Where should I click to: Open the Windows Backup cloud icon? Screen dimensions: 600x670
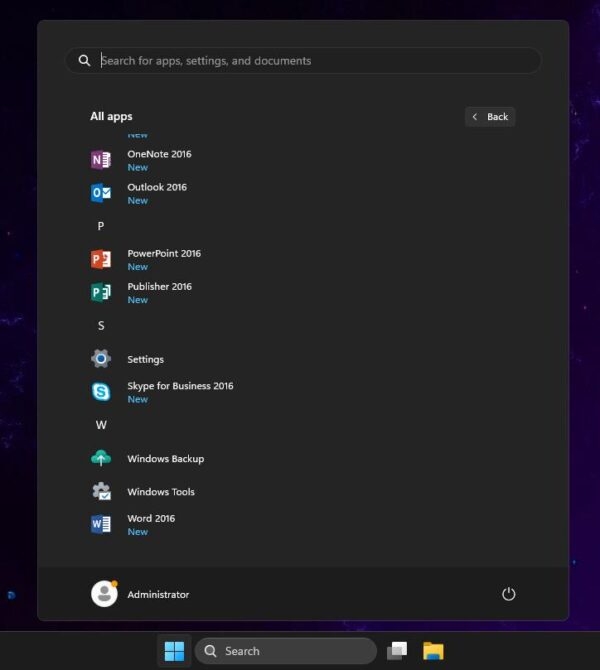[101, 458]
